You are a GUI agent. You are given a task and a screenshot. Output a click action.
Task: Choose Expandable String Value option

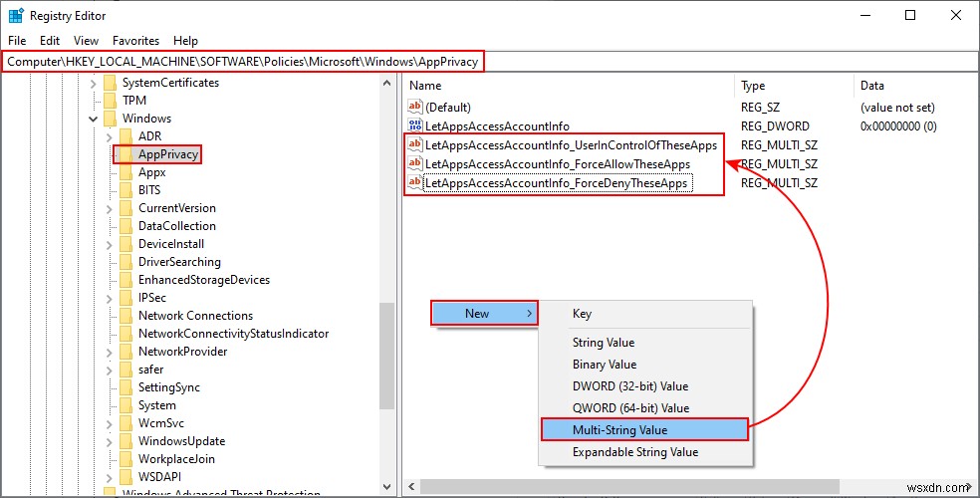pos(646,452)
